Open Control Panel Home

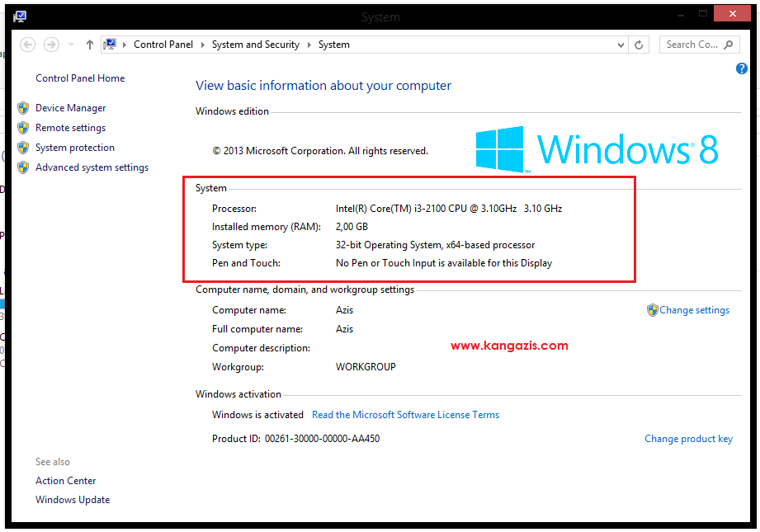(80, 78)
